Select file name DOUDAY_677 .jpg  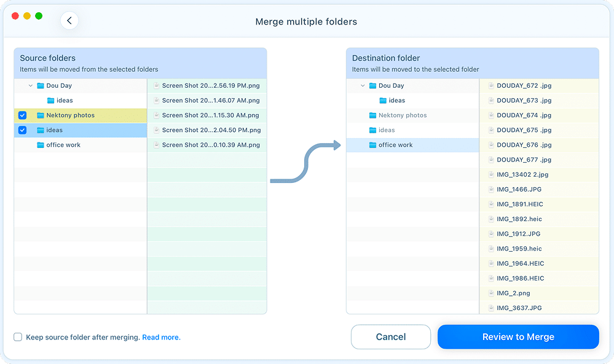(524, 160)
